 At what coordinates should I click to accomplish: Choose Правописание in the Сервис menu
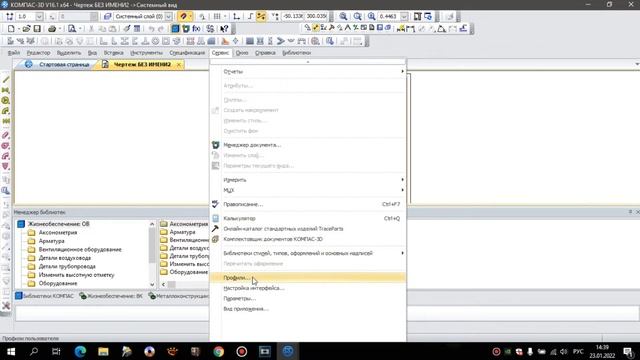[x=308, y=204]
